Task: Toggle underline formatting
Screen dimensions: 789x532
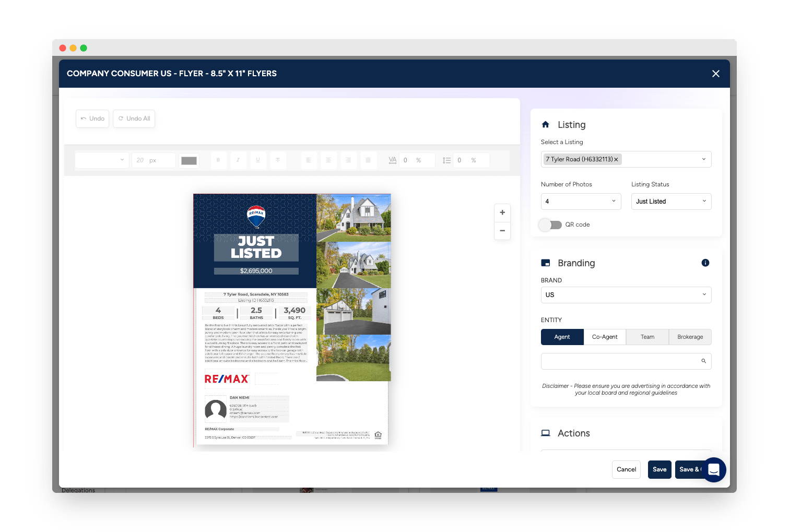Action: pyautogui.click(x=258, y=160)
